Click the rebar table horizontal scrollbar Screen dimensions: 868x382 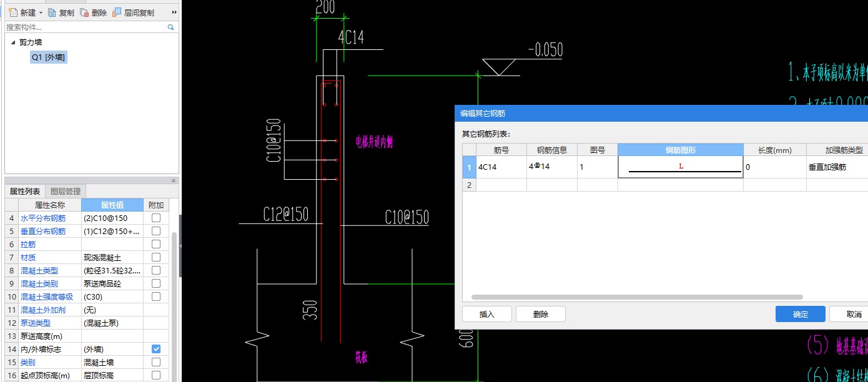point(637,297)
